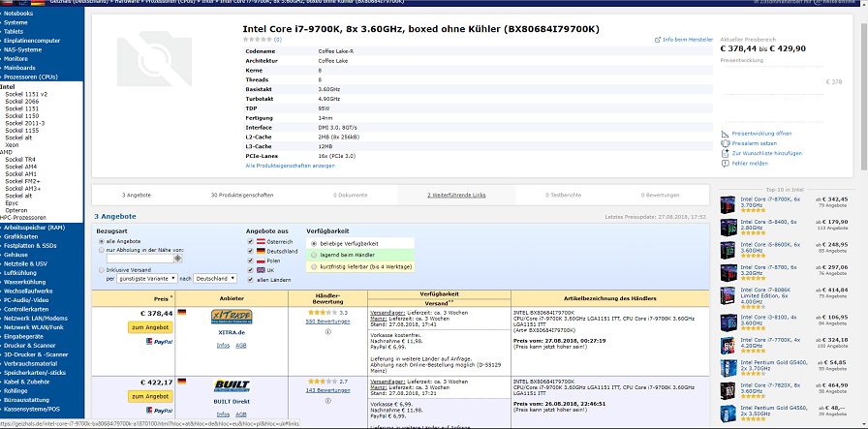Screen dimensions: 868x429
Task: Untick the Polen checkbox
Action: click(x=251, y=260)
